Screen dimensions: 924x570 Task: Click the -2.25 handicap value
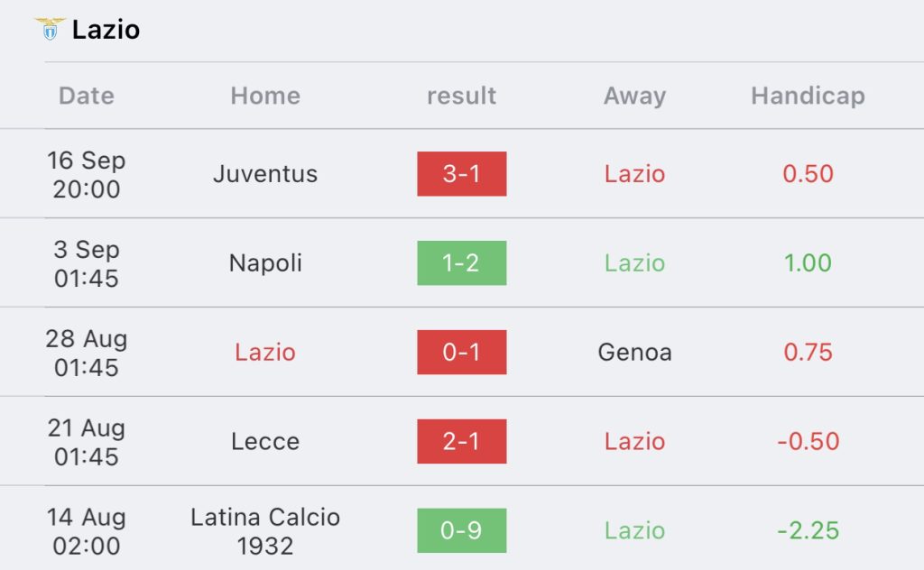click(x=808, y=531)
